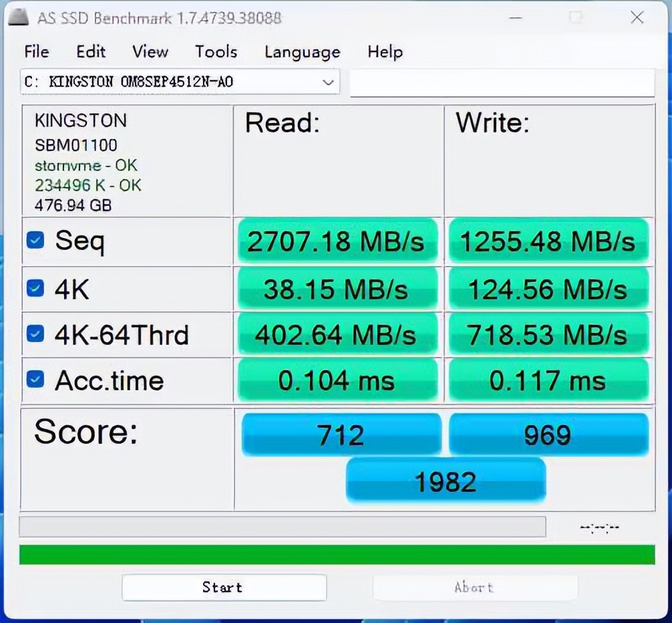
Task: Open the Help menu
Action: click(x=385, y=51)
